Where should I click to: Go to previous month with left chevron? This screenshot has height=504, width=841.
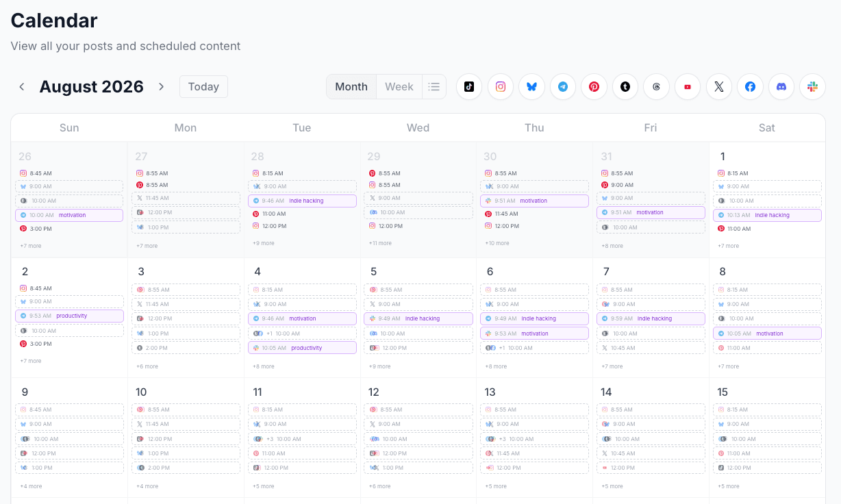[x=22, y=87]
